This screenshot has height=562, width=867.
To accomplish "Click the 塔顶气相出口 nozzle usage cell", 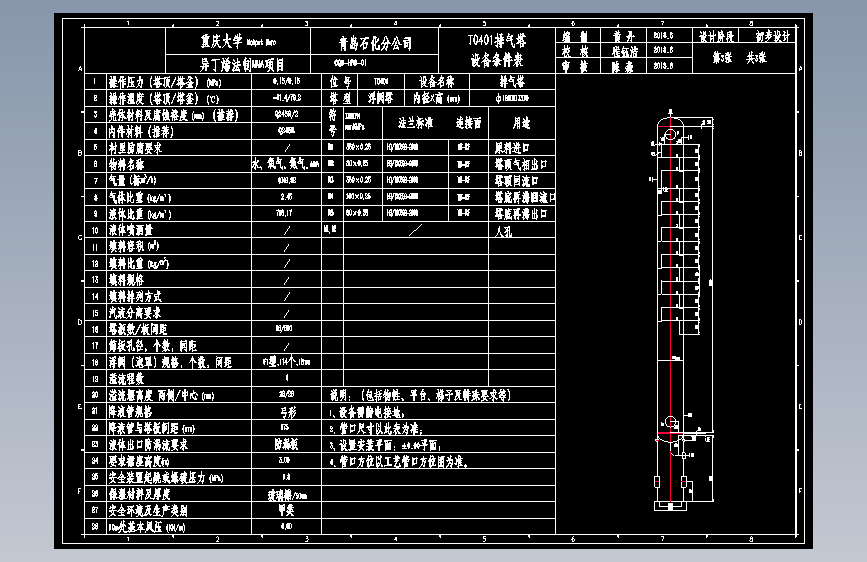I will click(521, 164).
